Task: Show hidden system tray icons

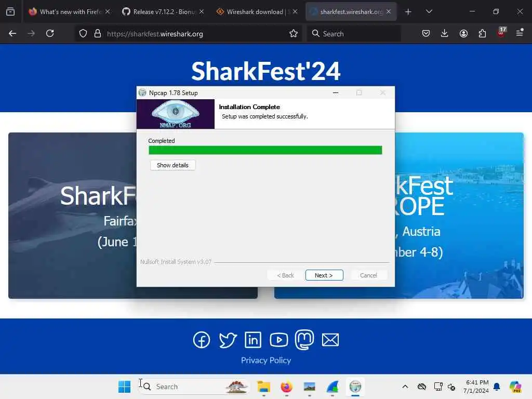Action: click(x=405, y=387)
